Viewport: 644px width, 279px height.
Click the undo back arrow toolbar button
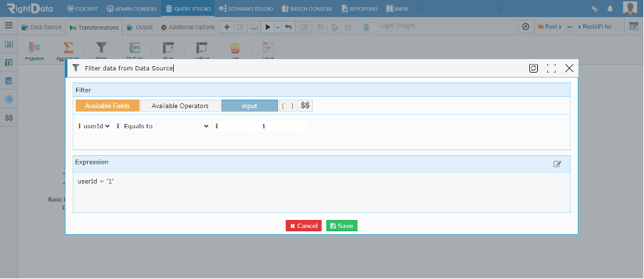289,27
